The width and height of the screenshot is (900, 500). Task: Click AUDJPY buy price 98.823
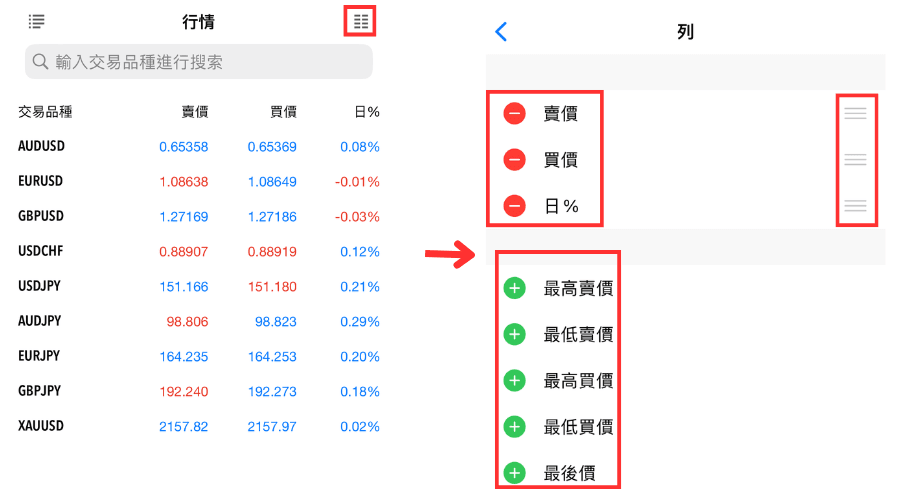point(276,322)
